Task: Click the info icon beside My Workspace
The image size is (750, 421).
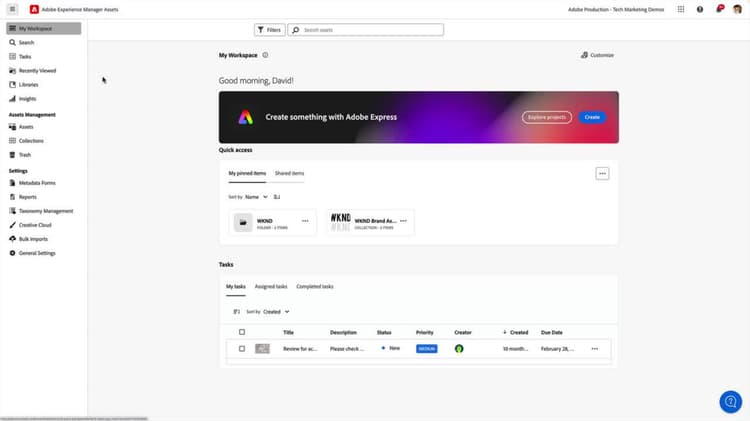Action: pos(265,55)
